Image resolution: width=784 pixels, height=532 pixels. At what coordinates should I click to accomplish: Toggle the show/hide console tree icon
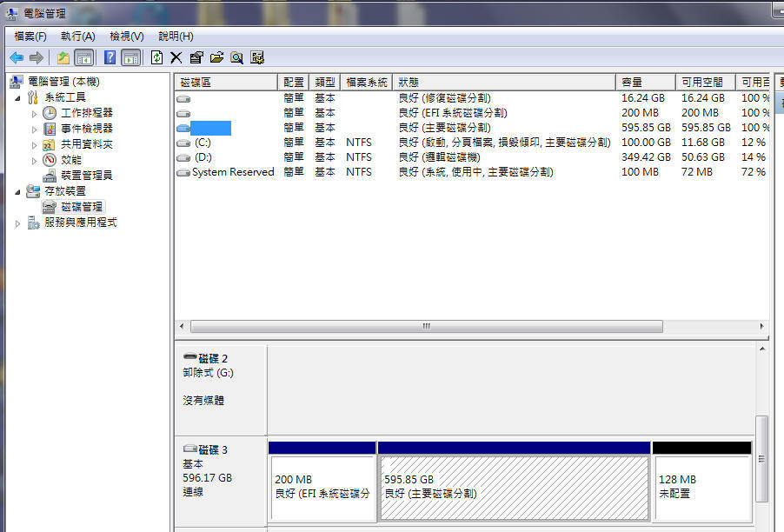pyautogui.click(x=84, y=57)
